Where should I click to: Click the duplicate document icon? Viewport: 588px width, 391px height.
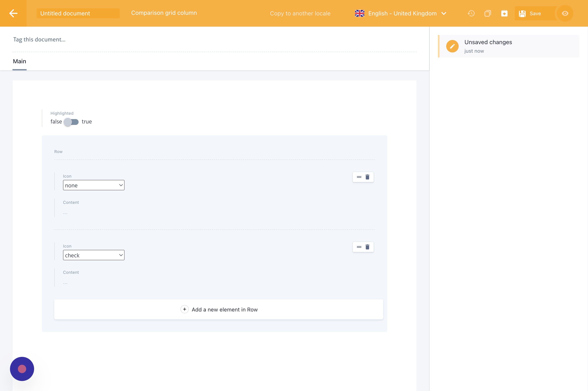coord(488,13)
